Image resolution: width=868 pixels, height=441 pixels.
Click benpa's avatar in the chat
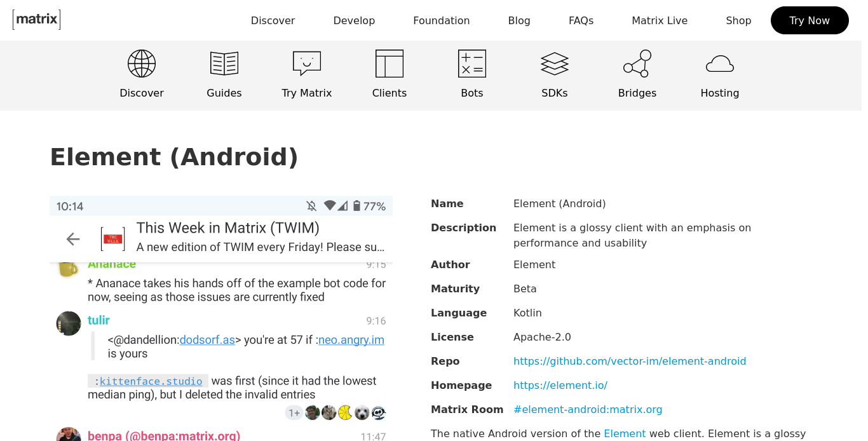coord(69,435)
